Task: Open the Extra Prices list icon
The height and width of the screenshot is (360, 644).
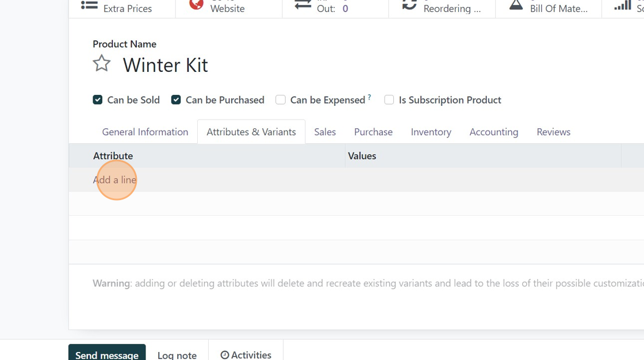Action: [x=89, y=5]
